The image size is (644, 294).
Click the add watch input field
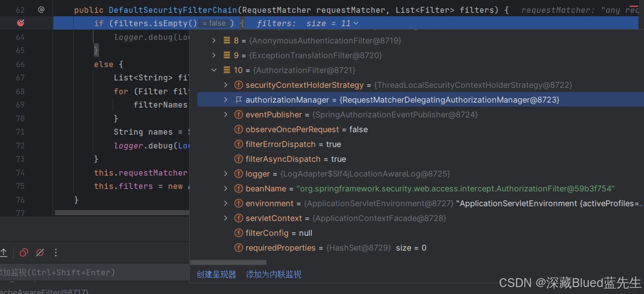point(94,272)
